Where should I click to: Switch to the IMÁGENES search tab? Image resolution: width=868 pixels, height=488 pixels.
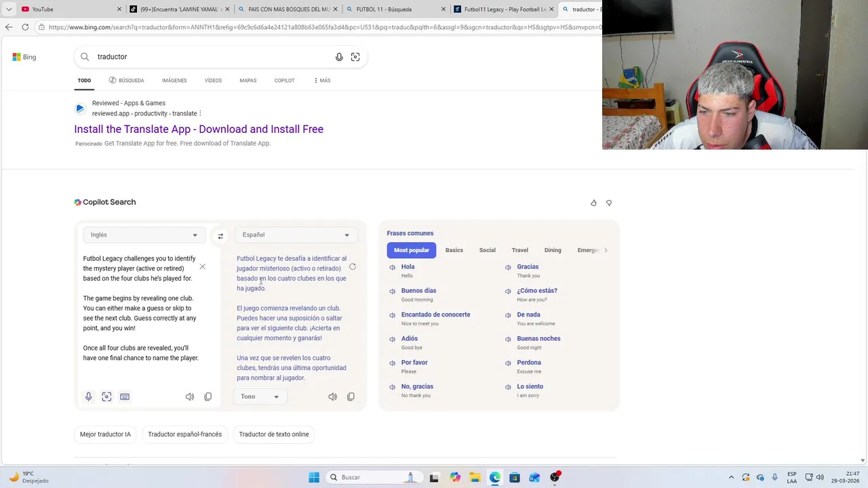point(174,81)
